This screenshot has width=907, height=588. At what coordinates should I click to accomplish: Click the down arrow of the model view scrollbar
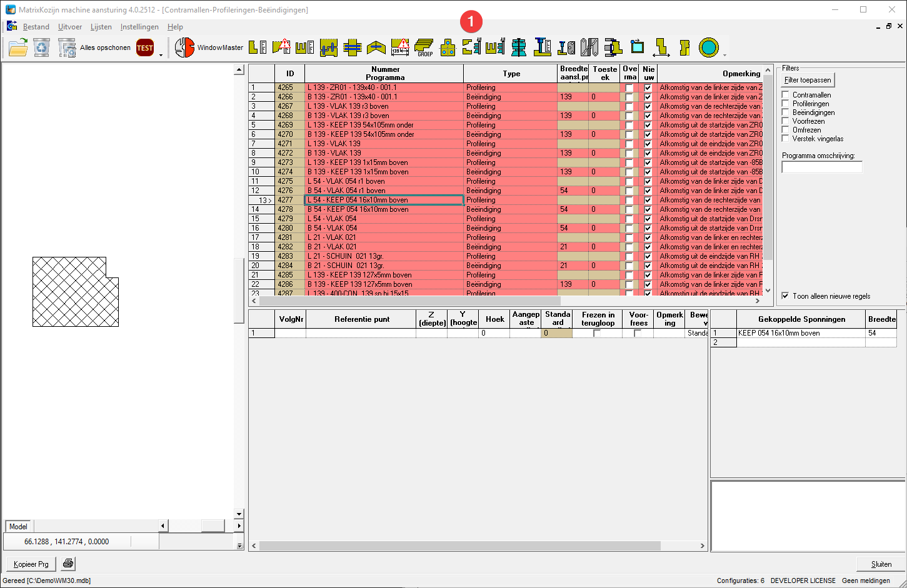239,514
